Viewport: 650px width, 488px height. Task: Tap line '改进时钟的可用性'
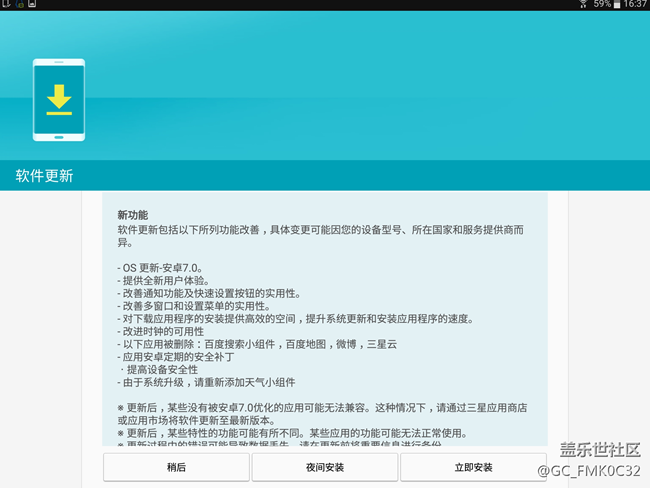(161, 331)
